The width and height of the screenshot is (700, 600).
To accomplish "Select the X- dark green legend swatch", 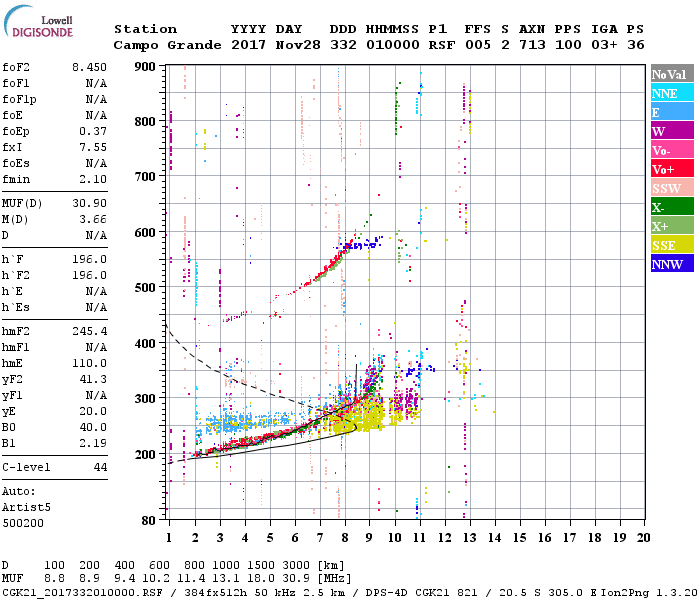I will [672, 207].
